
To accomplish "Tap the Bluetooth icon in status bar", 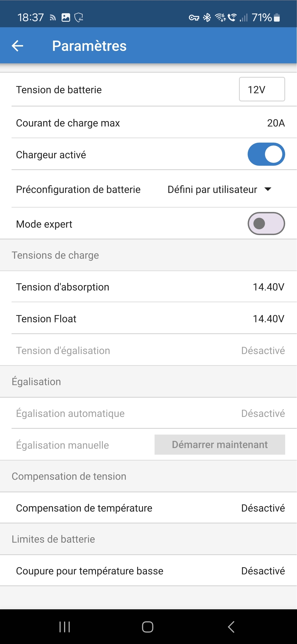I will click(207, 18).
